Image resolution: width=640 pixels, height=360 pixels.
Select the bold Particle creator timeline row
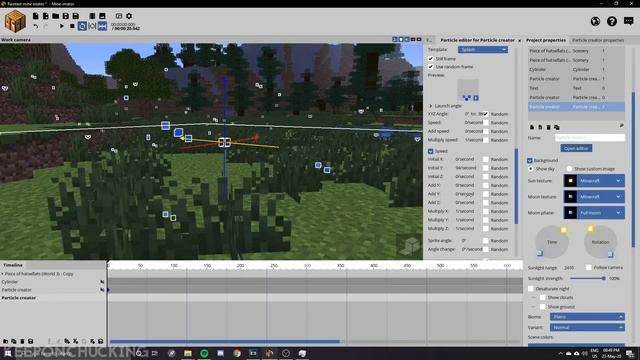click(53, 298)
